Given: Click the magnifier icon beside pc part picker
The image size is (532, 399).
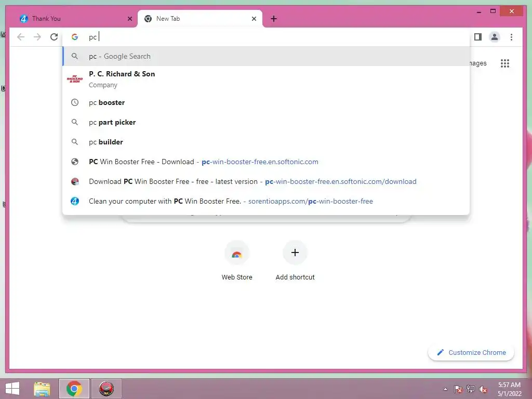Looking at the screenshot, I should pos(75,122).
